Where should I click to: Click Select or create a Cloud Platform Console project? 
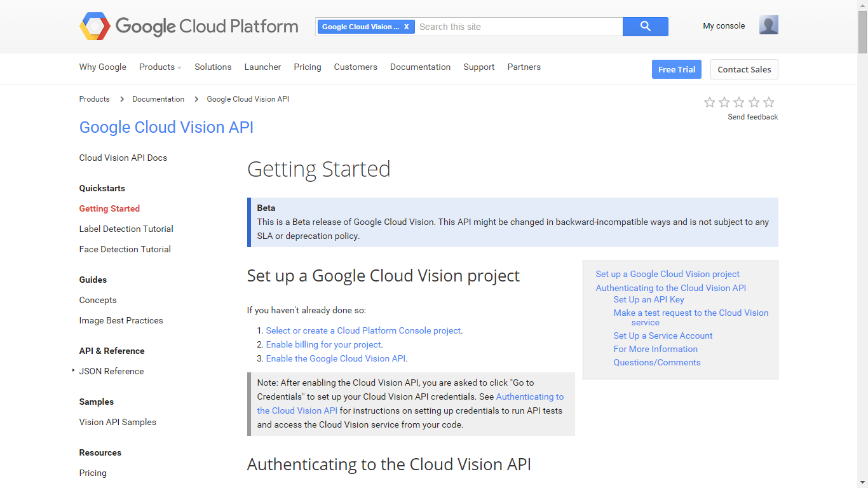point(363,330)
